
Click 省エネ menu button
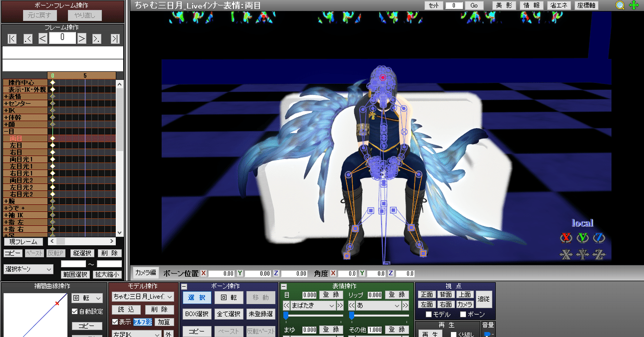(x=558, y=6)
